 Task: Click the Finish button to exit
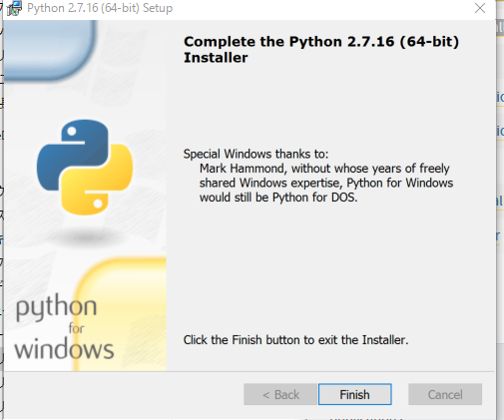[x=354, y=394]
